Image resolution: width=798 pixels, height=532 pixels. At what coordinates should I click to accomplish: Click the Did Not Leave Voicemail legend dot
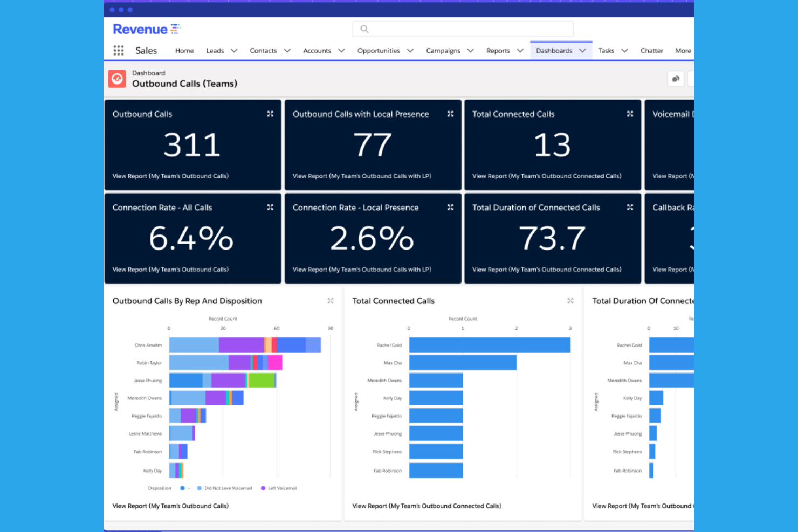pyautogui.click(x=200, y=488)
